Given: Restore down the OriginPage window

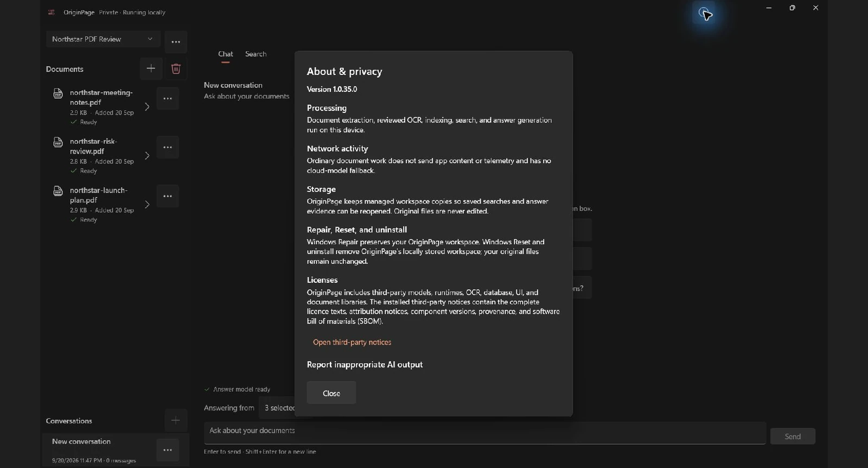Looking at the screenshot, I should [792, 8].
